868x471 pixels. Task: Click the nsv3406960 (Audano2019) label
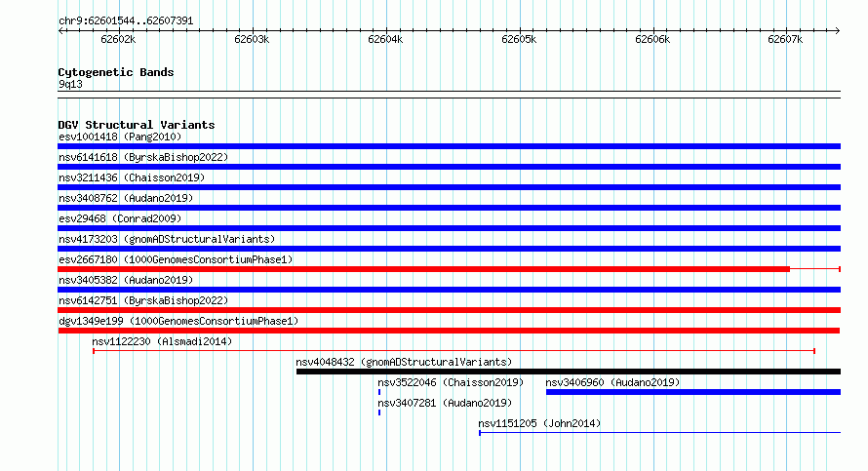612,382
